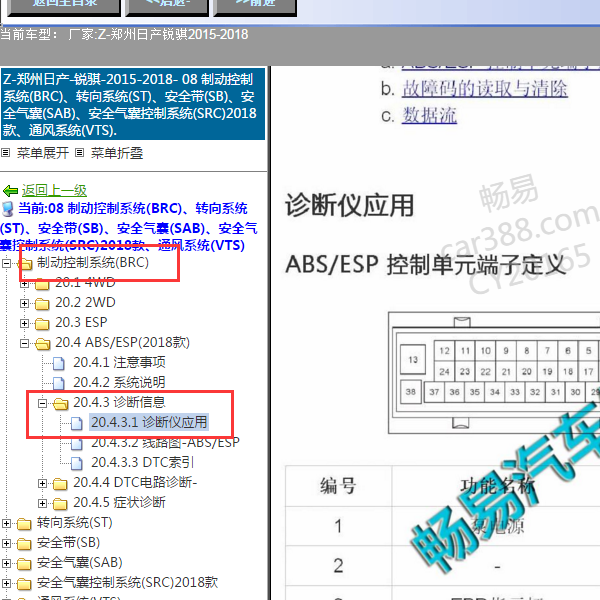Select 20.4.4 DTC电路诊断- tree item
600x600 pixels.
[x=135, y=482]
